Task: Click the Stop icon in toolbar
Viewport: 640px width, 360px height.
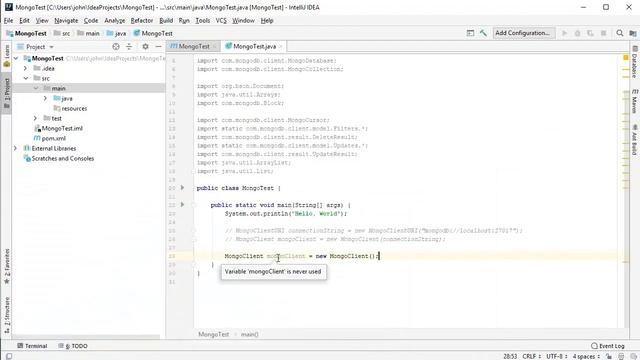Action: click(603, 33)
